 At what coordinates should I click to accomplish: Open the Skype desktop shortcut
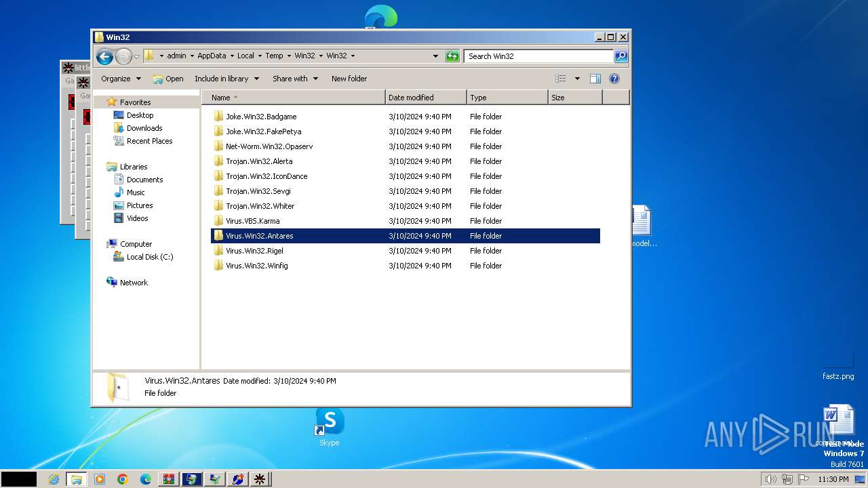click(x=330, y=427)
